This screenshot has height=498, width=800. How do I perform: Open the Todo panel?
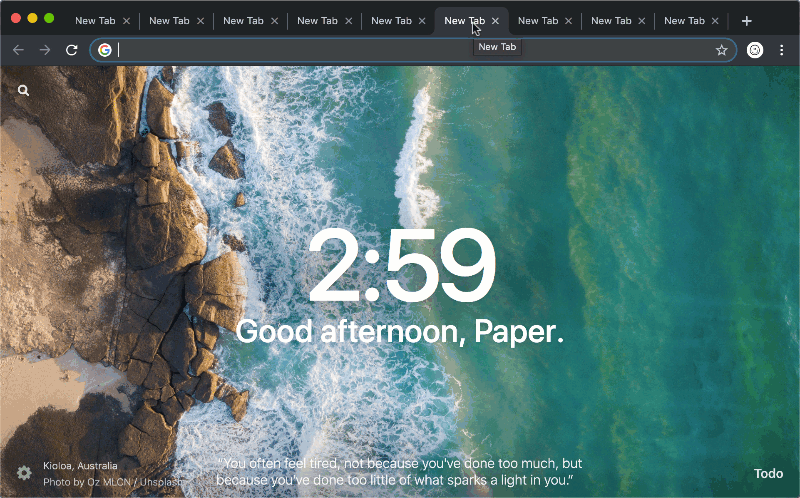768,473
